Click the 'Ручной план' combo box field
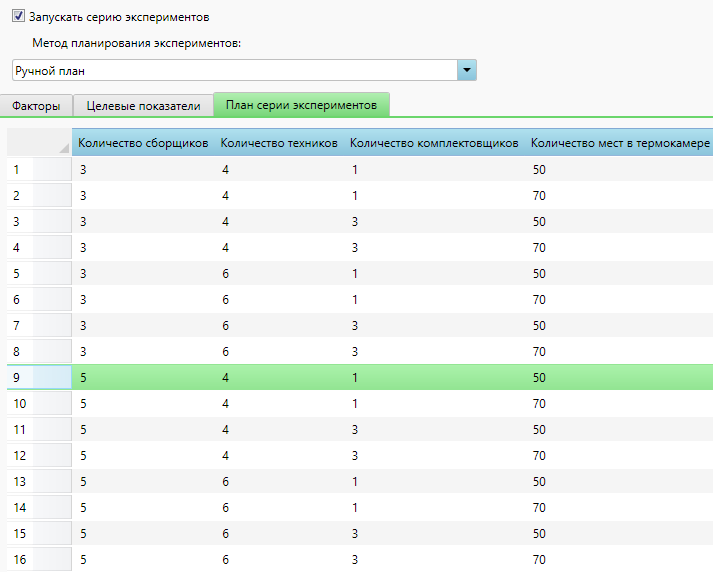 coord(234,70)
